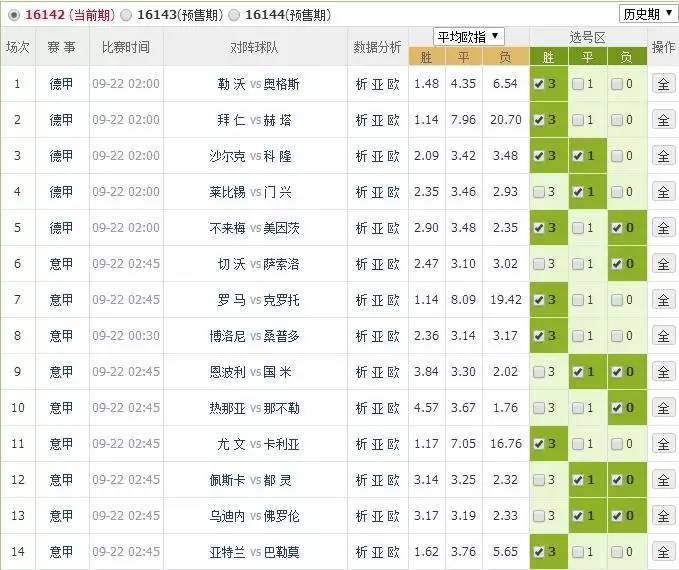679x570 pixels.
Task: Click the 对阵球队 column header
Action: [254, 47]
